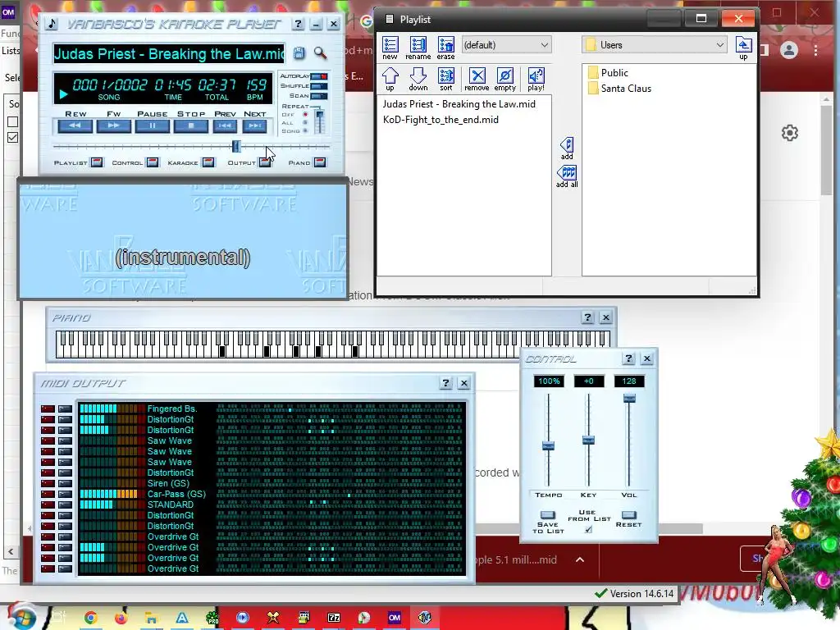Toggle the Scan switch
Image resolution: width=840 pixels, height=630 pixels.
pyautogui.click(x=319, y=96)
